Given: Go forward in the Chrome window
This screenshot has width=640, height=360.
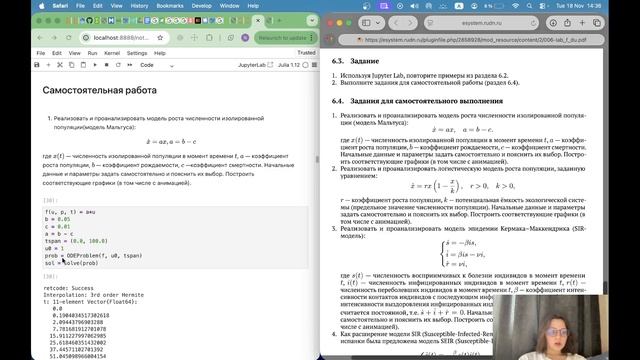Looking at the screenshot, I should click(54, 38).
